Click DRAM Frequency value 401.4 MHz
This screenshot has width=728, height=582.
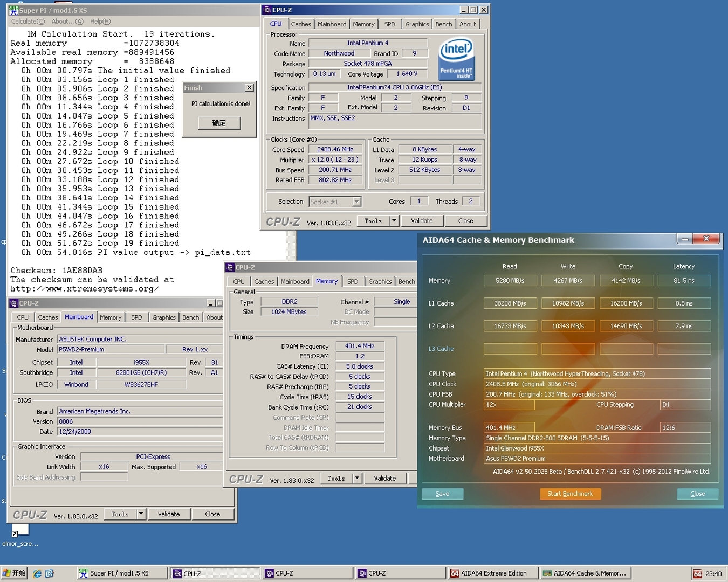point(360,347)
